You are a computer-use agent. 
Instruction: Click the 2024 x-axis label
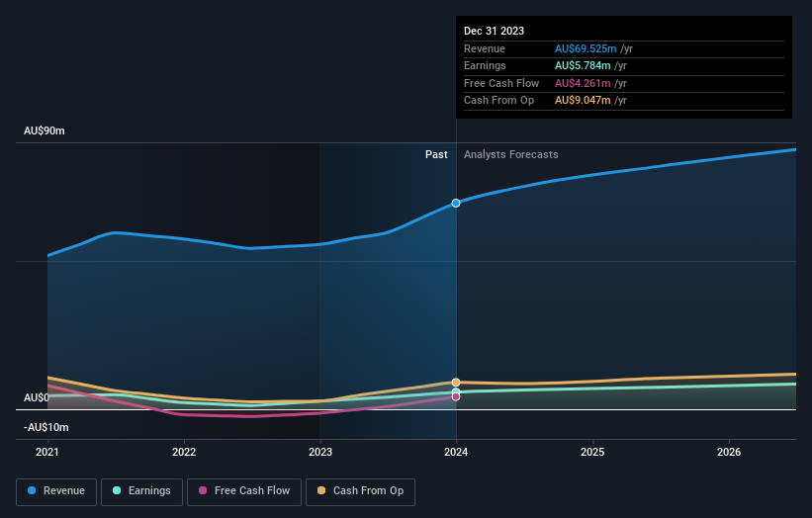pos(456,452)
